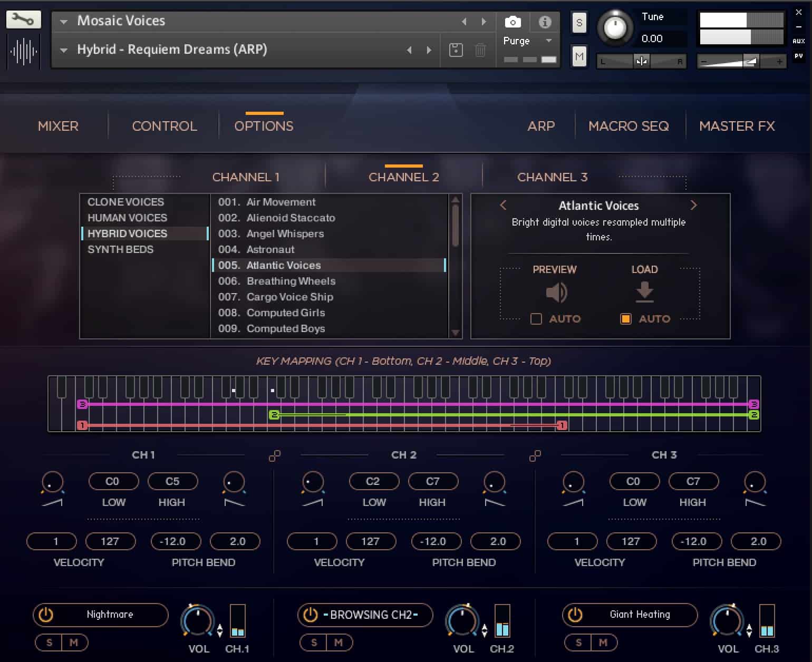Open the instrument info icon
This screenshot has width=812, height=662.
tap(545, 22)
